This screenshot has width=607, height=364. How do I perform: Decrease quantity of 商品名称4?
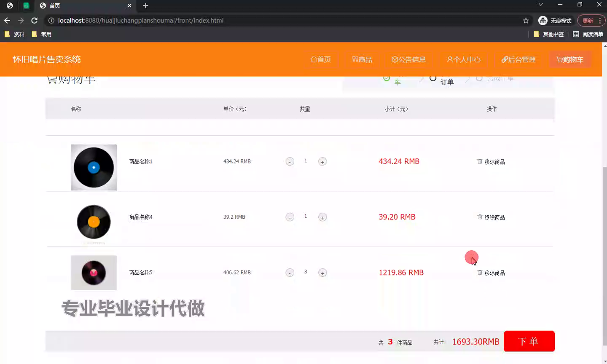(x=290, y=217)
